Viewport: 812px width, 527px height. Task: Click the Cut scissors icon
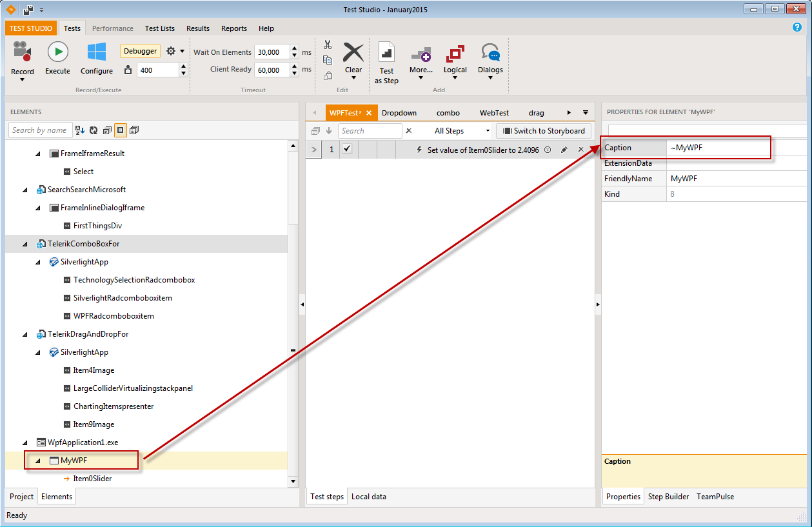[x=328, y=45]
